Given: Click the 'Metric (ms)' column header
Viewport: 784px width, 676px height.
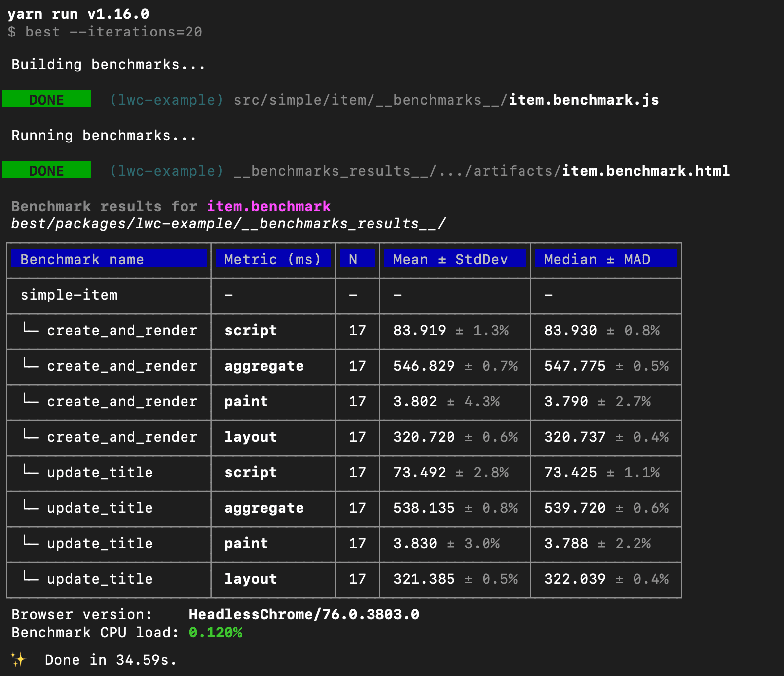Looking at the screenshot, I should pos(273,259).
